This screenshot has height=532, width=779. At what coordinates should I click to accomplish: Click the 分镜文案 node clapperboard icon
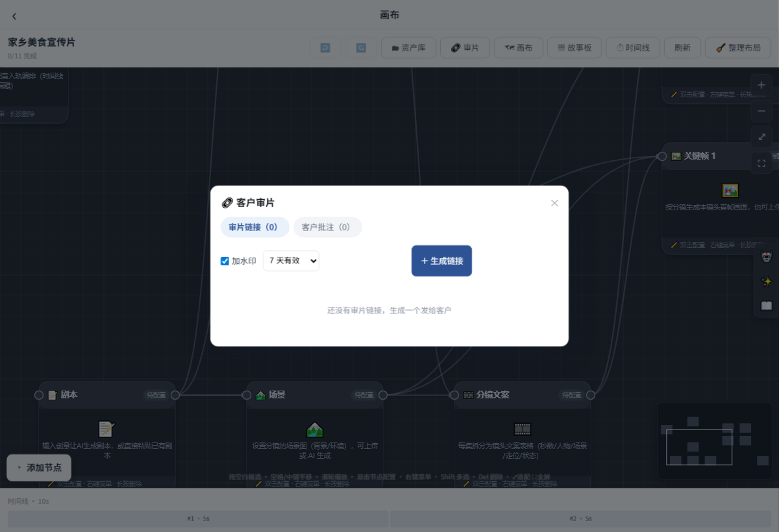[468, 395]
